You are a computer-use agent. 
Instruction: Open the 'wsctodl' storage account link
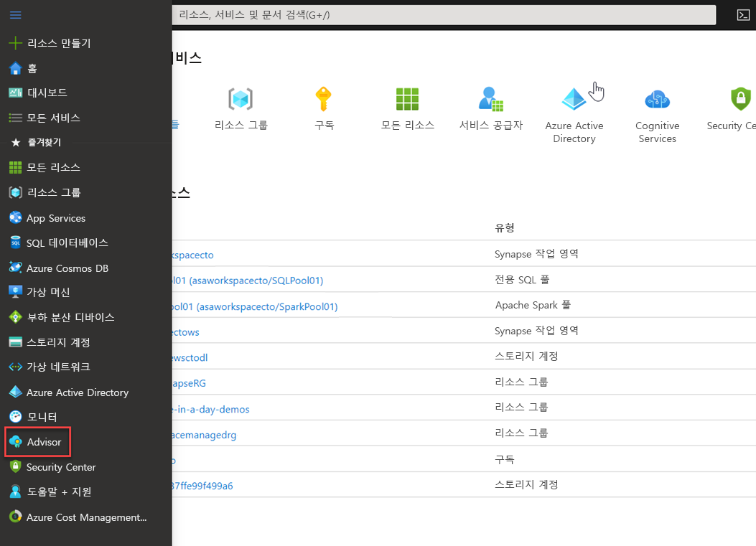(x=190, y=357)
